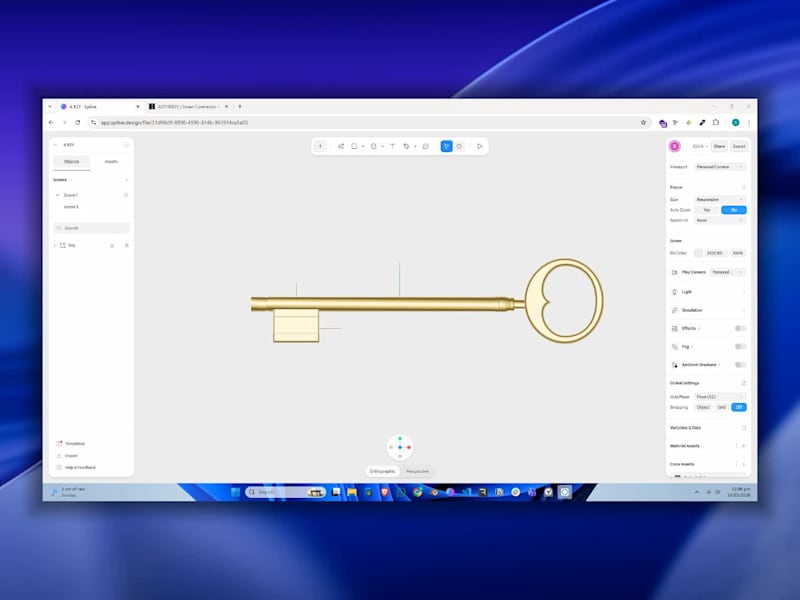Toggle the Effects switch
Screen dimensions: 800x600
tap(740, 329)
